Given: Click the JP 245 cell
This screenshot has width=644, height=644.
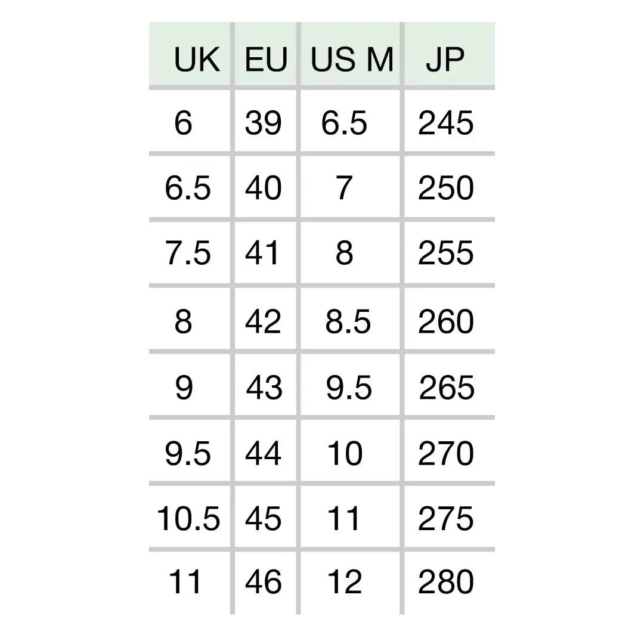Looking at the screenshot, I should pos(445,123).
